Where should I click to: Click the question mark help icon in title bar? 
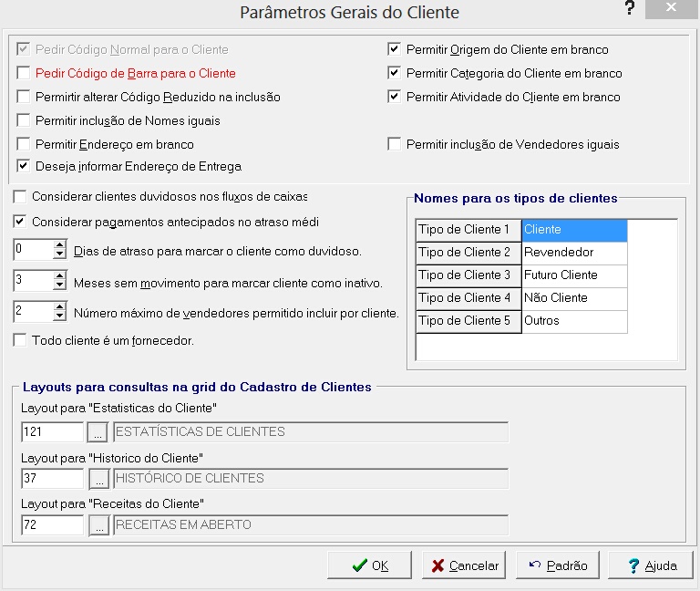click(x=630, y=7)
